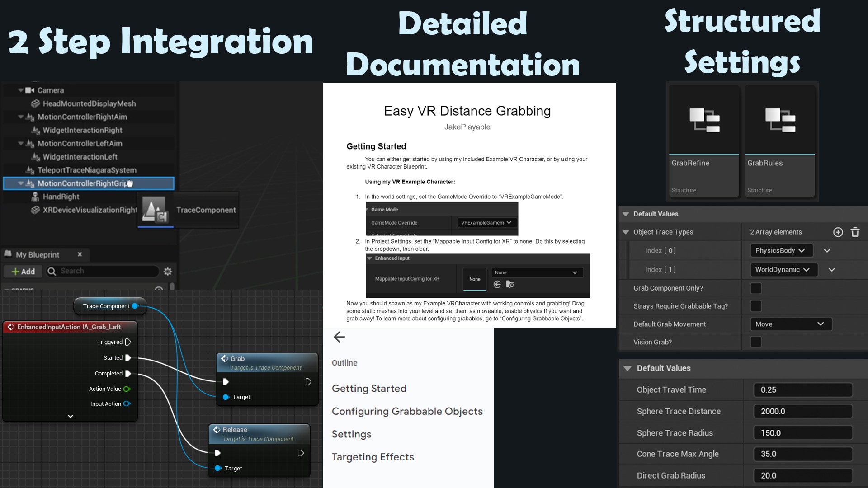Enable Strays Require Grabbable Tag checkbox
Screen dimensions: 868x488
click(756, 306)
